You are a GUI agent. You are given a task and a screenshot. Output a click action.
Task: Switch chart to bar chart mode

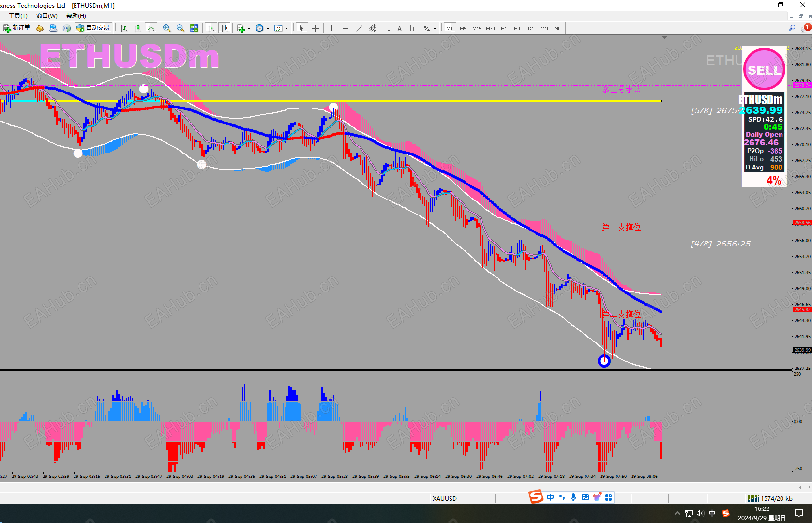tap(124, 28)
